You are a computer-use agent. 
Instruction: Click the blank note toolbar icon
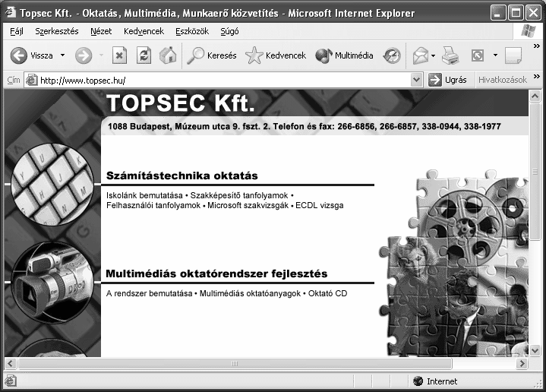point(513,55)
